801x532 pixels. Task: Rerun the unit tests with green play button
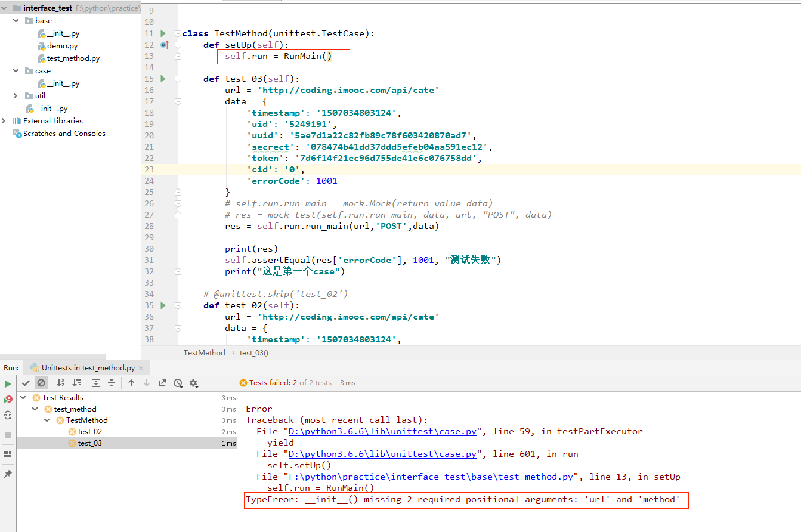pos(8,384)
